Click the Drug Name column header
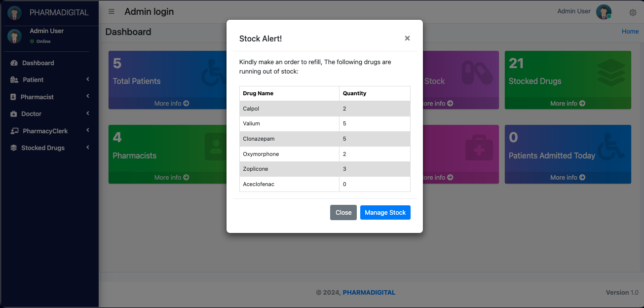 289,93
